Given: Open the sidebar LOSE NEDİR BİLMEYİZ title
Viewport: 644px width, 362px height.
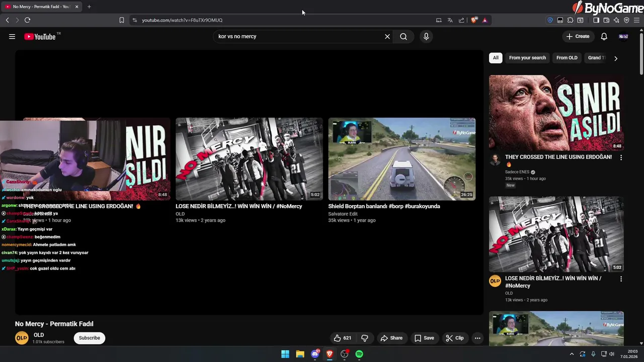Looking at the screenshot, I should 553,282.
